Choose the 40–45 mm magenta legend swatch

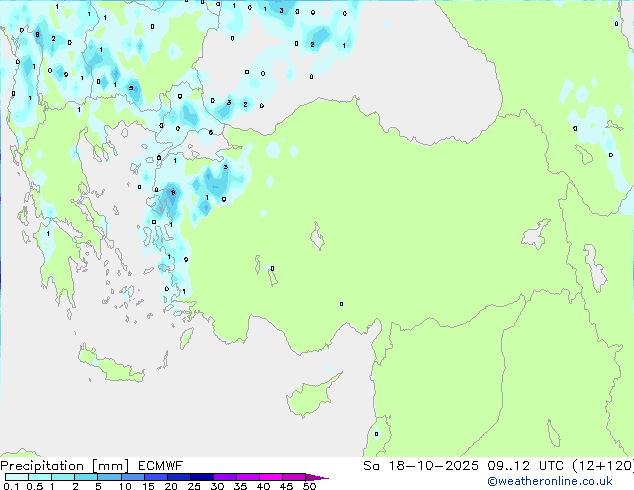point(271,477)
